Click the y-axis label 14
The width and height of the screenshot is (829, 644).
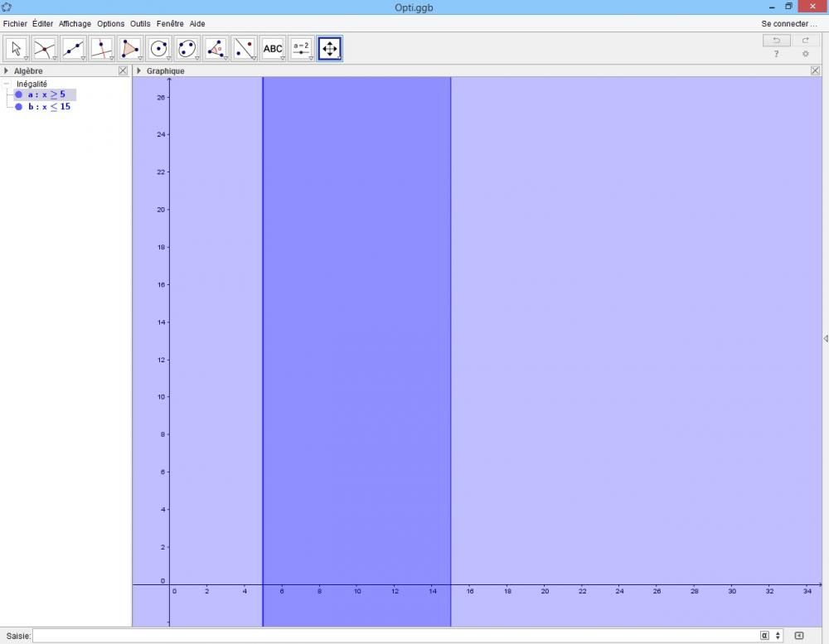pyautogui.click(x=162, y=322)
